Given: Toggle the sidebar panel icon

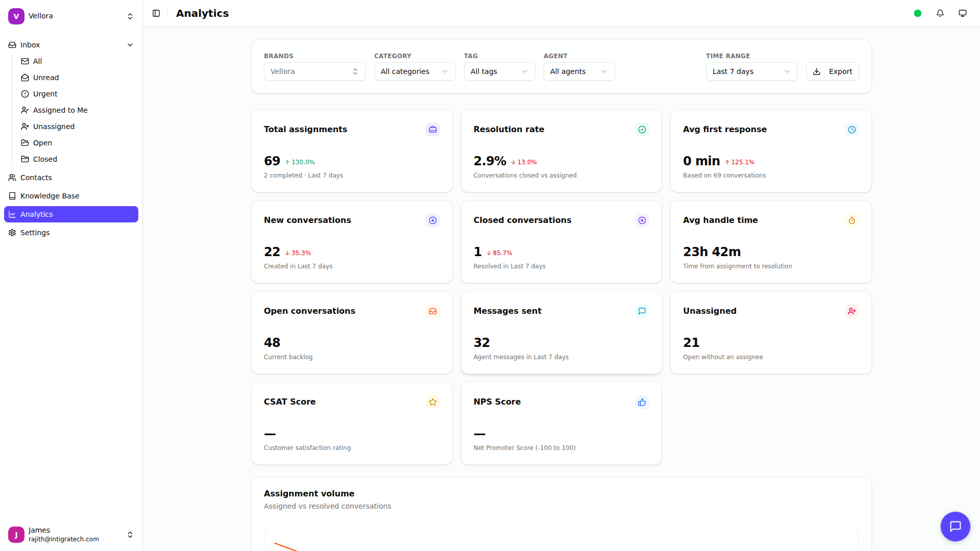Looking at the screenshot, I should [156, 13].
